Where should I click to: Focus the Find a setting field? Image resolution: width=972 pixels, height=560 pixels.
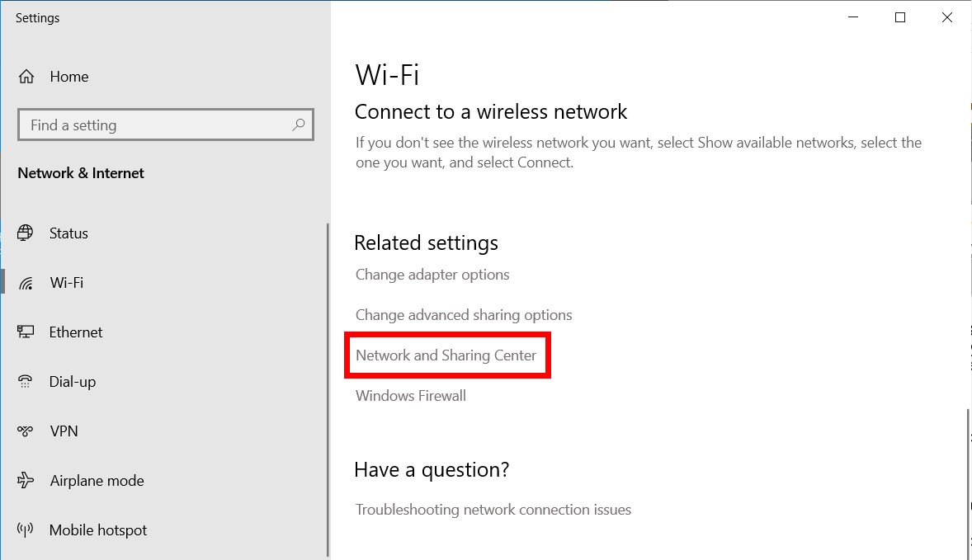(x=166, y=125)
